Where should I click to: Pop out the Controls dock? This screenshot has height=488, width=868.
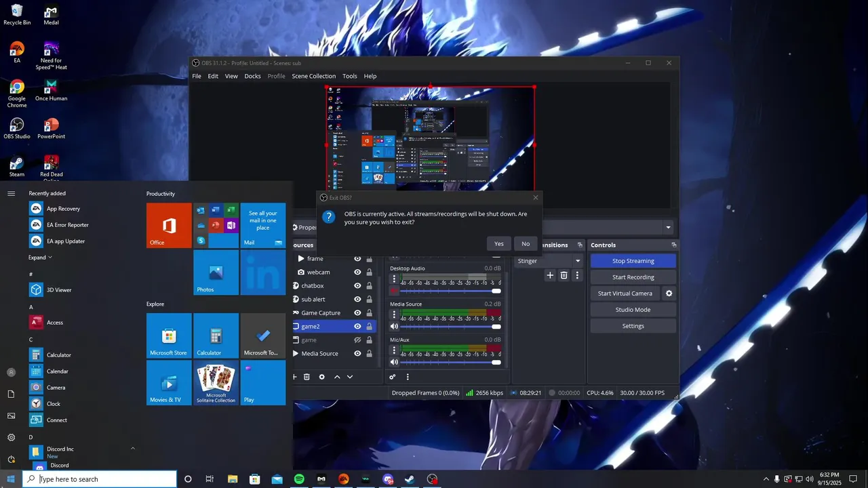coord(673,245)
